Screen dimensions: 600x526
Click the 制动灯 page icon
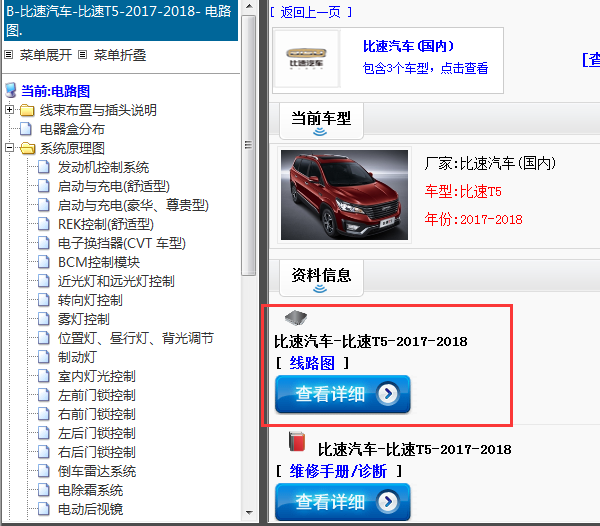coord(44,357)
